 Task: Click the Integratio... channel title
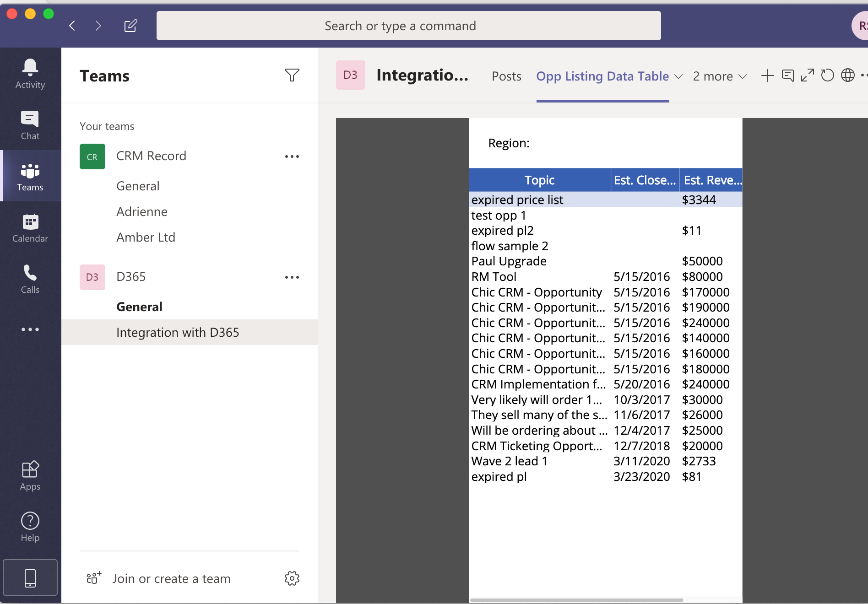[x=423, y=75]
